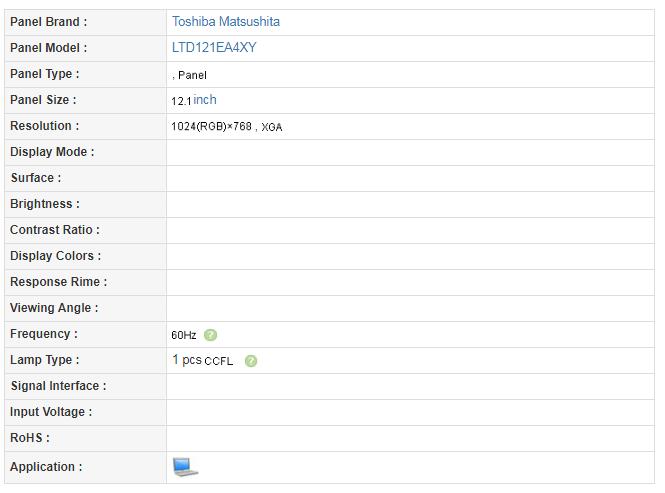Screen dimensions: 665x493
Task: Click the Display Mode label
Action: click(x=52, y=152)
